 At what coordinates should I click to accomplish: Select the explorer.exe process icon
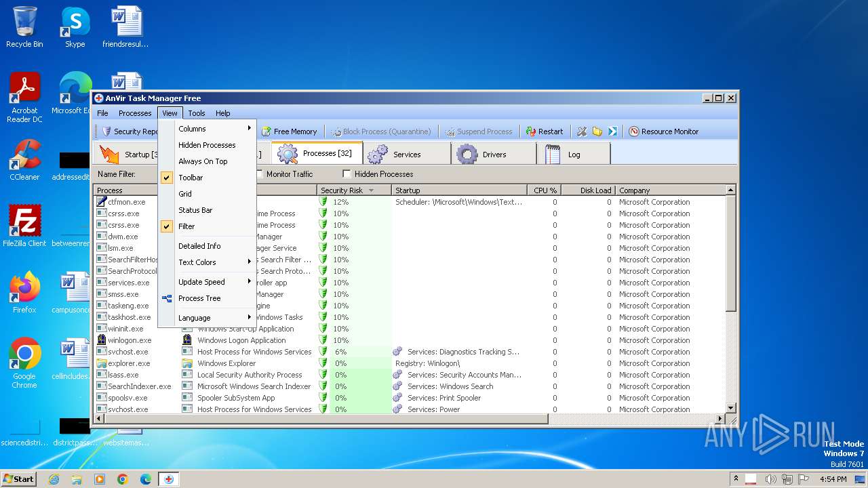tap(102, 363)
